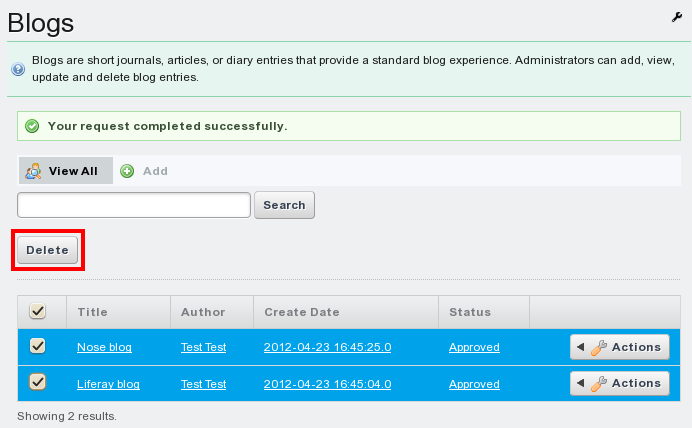692x428 pixels.
Task: Click the wrench icon in Liferay blog Actions
Action: (598, 384)
